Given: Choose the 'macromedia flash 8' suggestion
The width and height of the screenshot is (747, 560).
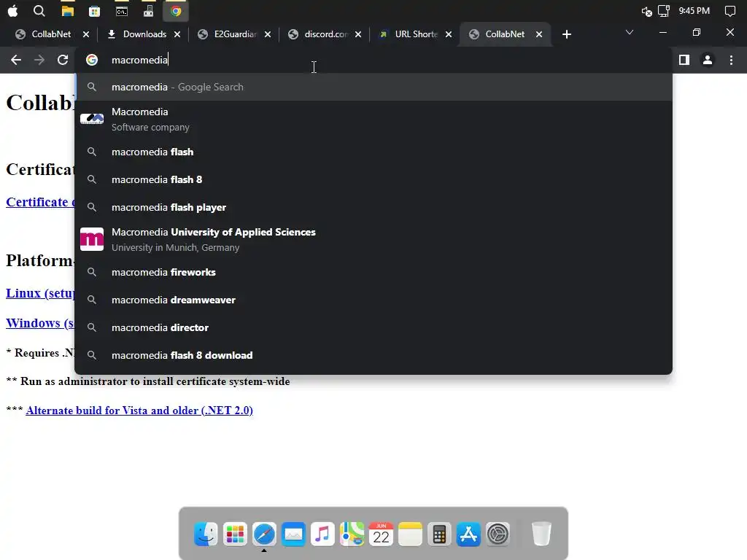Looking at the screenshot, I should click(x=373, y=179).
